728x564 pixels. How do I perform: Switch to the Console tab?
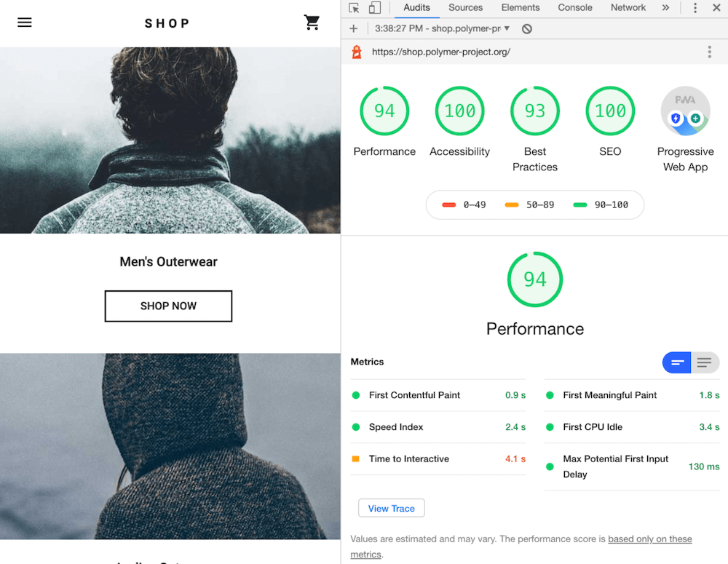(575, 8)
